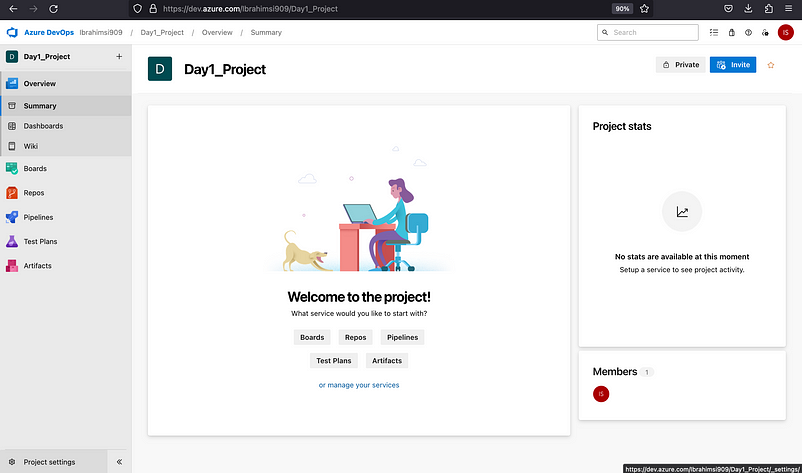
Task: Open Boards in the sidebar
Action: tap(65, 168)
